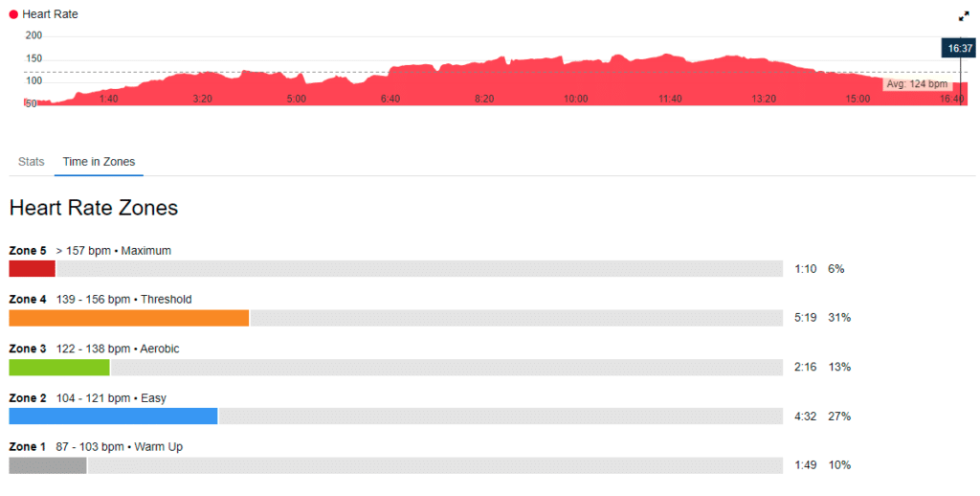The width and height of the screenshot is (980, 496).
Task: Click the Zone 1 label text
Action: tap(28, 447)
